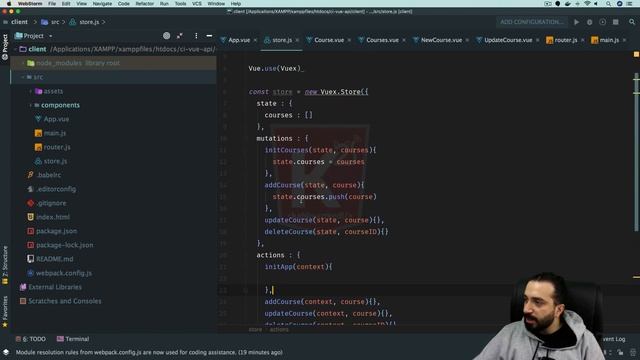This screenshot has height=360, width=640.
Task: Close the App.vue editor tab
Action: point(255,40)
